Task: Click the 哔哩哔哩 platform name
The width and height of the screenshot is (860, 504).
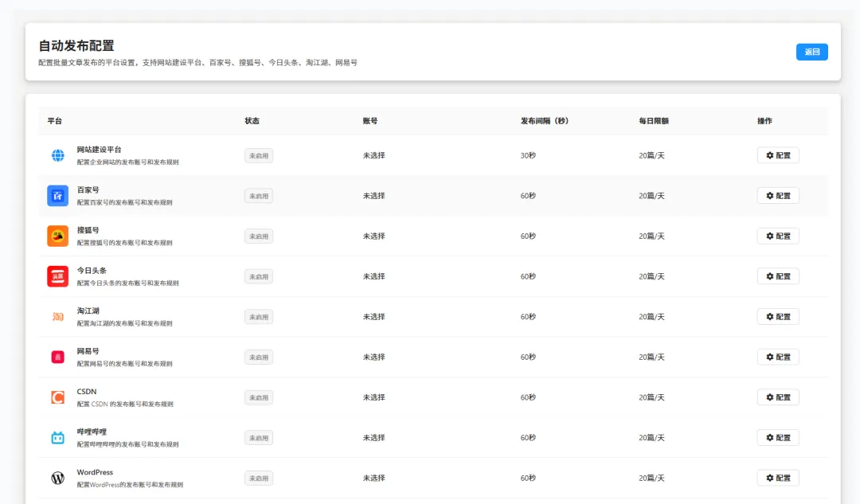Action: 92,432
